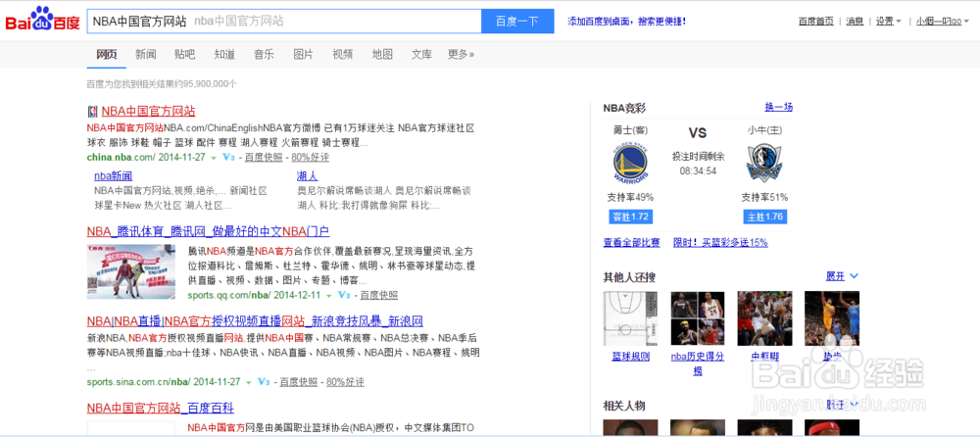
Task: Open dropdown arrow after sports.sina.com.cn date
Action: point(248,382)
